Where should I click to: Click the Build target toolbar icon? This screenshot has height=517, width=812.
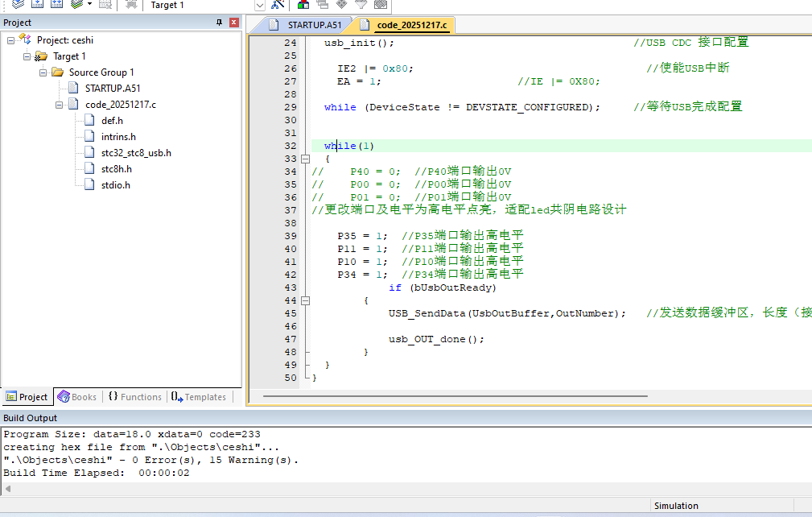click(36, 5)
